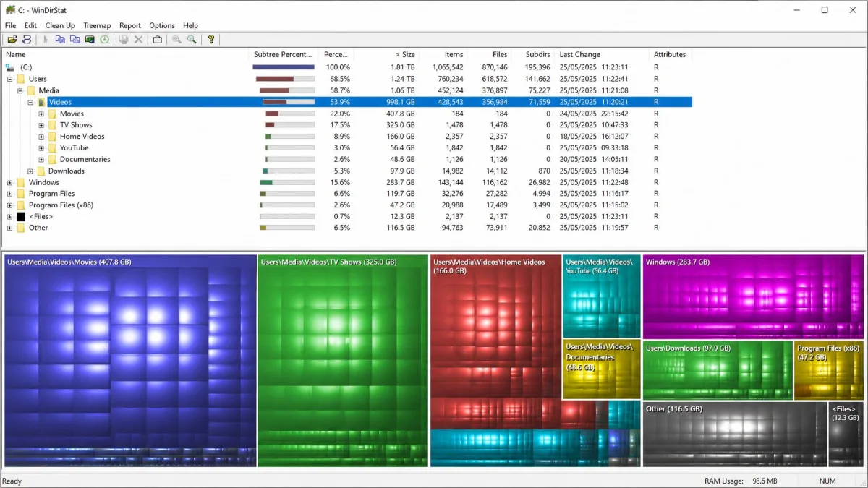Screen dimensions: 868x488
Task: Expand the Downloads folder node
Action: [x=30, y=171]
